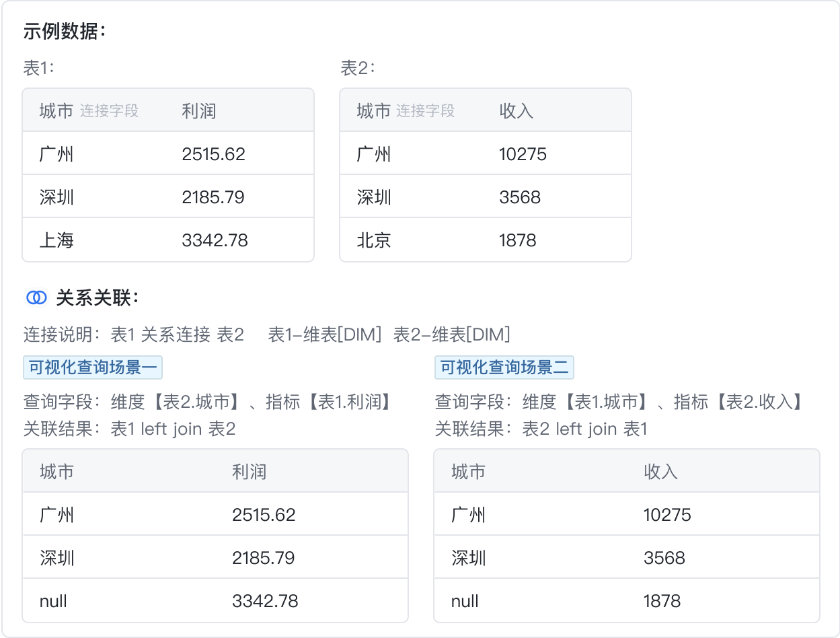The height and width of the screenshot is (638, 840).
Task: Click the 示例数据 heading
Action: [65, 31]
